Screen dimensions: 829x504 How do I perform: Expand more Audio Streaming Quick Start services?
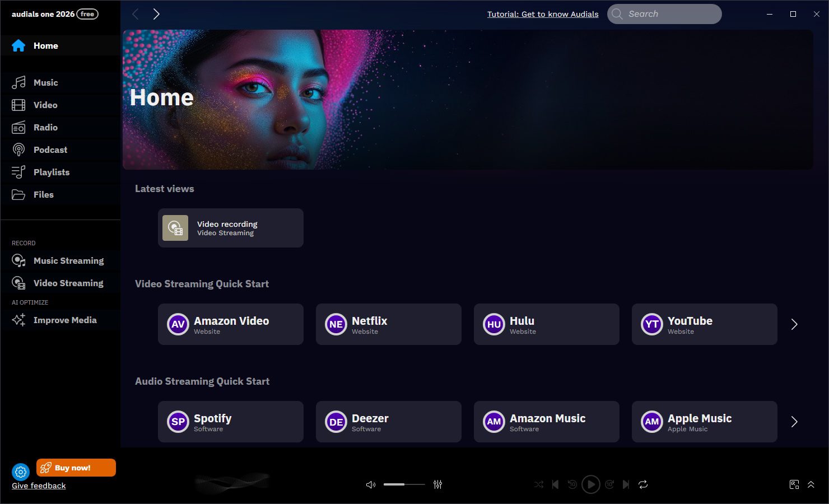click(794, 422)
